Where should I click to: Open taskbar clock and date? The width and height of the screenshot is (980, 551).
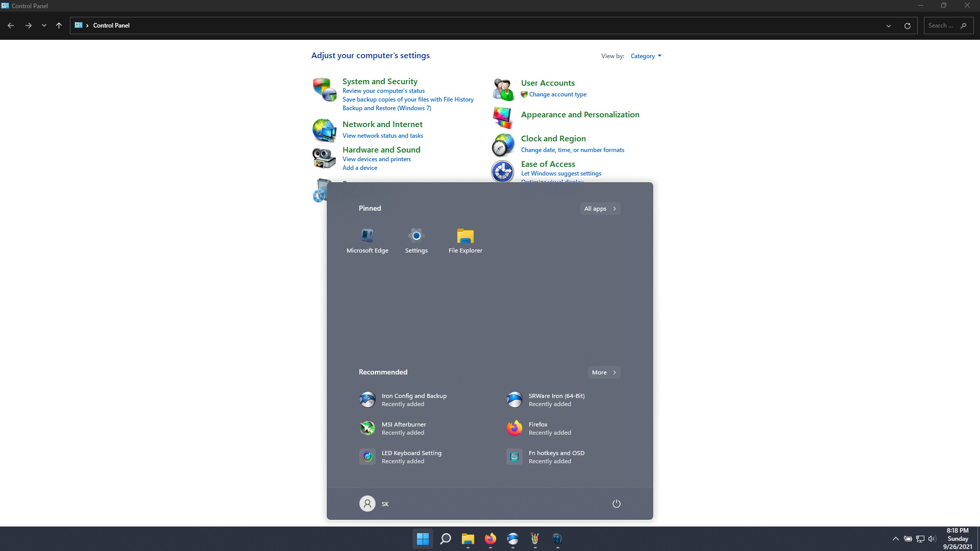pyautogui.click(x=958, y=539)
